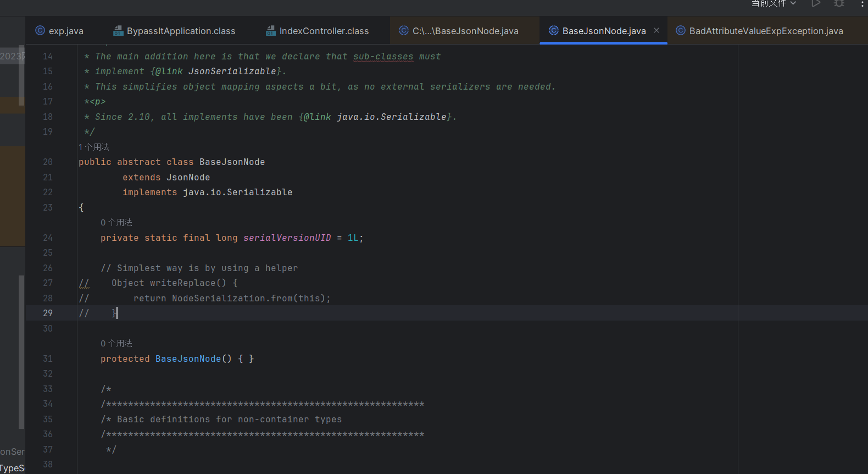868x474 pixels.
Task: Click '0 个用法' hint above serialVersionUID
Action: pos(116,222)
